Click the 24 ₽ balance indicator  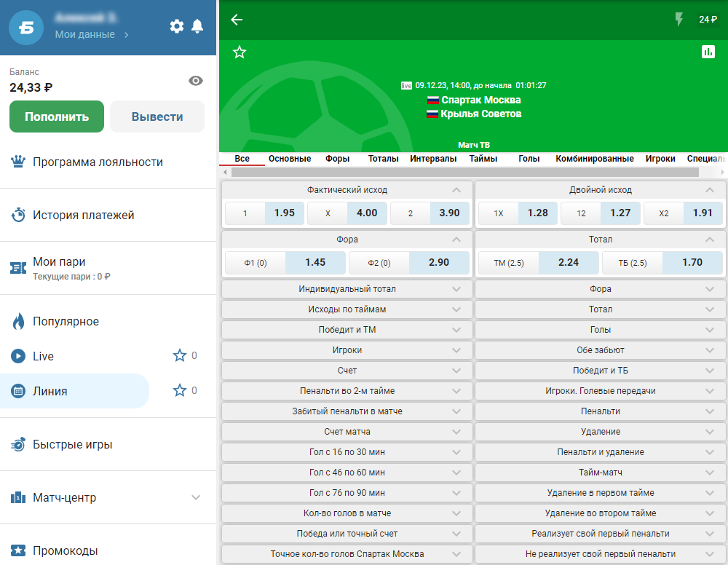pyautogui.click(x=708, y=20)
